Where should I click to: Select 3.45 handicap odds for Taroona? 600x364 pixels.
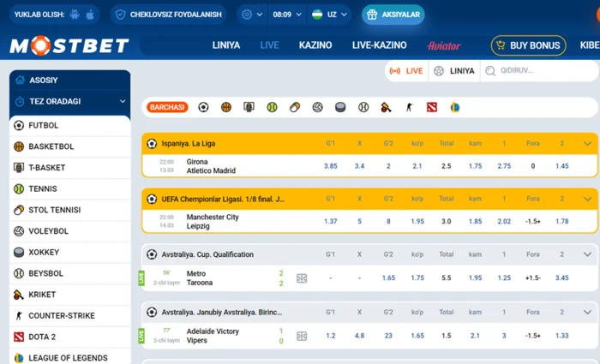click(561, 278)
